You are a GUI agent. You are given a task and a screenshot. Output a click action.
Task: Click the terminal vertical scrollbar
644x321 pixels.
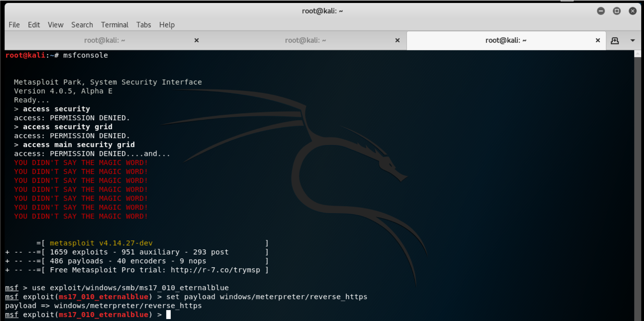(x=637, y=185)
